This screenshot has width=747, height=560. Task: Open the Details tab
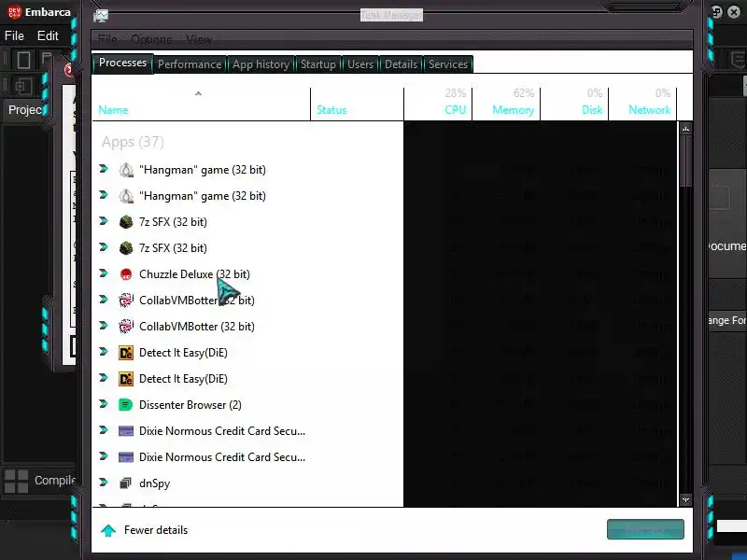[x=401, y=64]
